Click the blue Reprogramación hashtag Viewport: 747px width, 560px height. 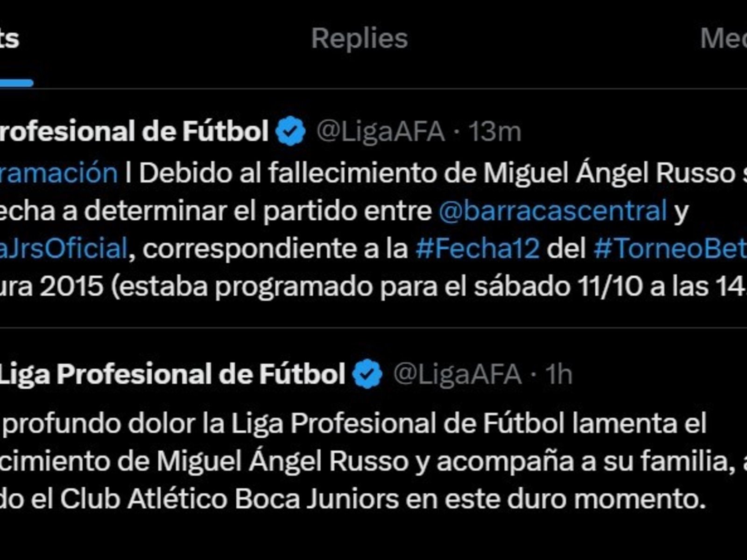click(58, 173)
